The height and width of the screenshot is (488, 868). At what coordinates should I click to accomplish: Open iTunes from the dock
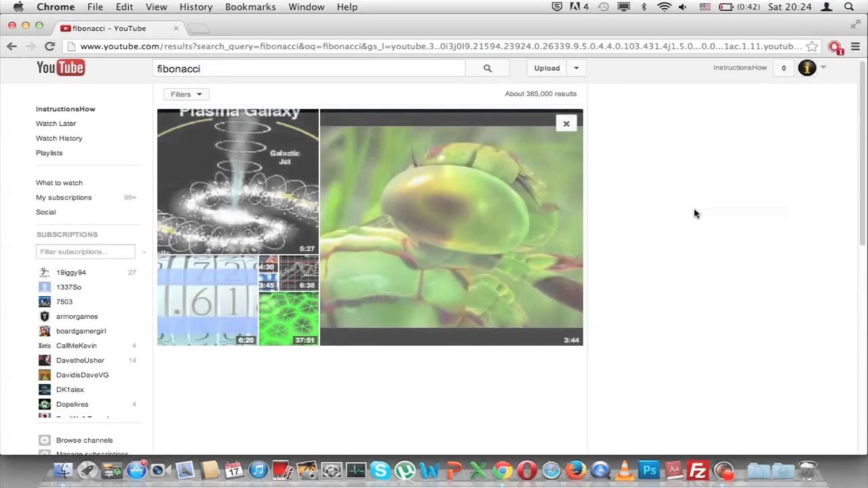click(258, 470)
